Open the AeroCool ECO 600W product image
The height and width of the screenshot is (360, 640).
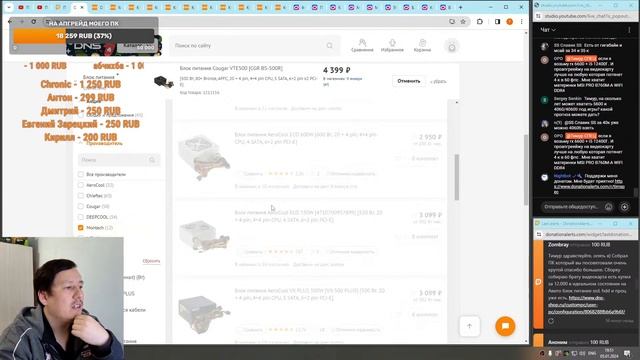click(x=204, y=157)
